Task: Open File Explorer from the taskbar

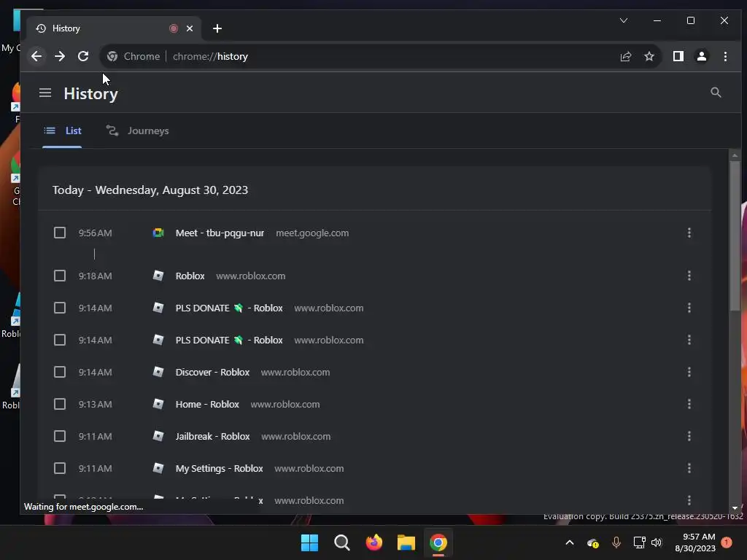Action: [406, 542]
